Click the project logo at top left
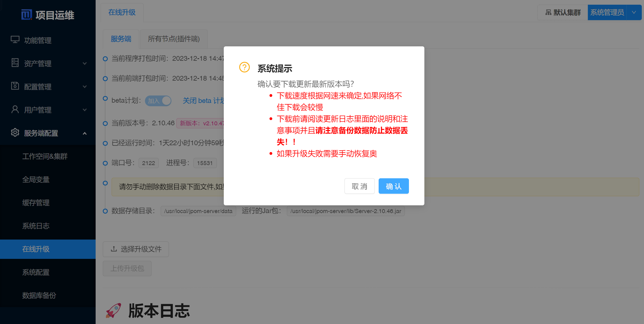The width and height of the screenshot is (644, 324). [x=26, y=15]
